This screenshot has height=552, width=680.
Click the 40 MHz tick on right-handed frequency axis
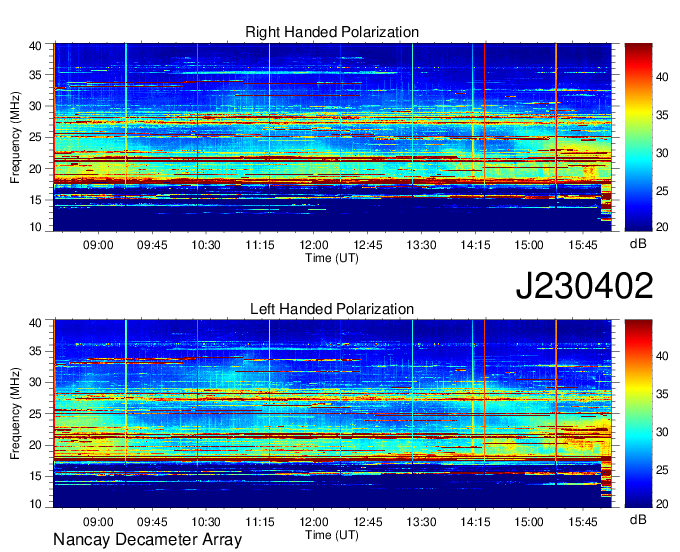[35, 46]
